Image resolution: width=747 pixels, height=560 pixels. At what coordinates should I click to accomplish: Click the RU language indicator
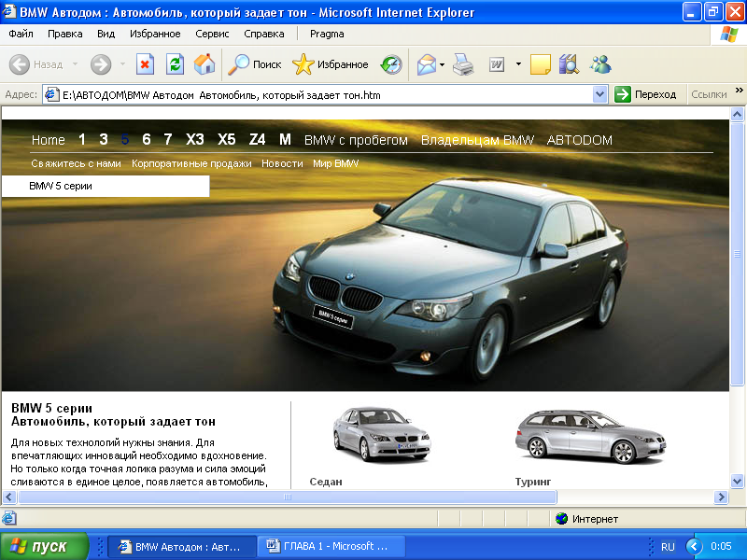click(x=668, y=547)
